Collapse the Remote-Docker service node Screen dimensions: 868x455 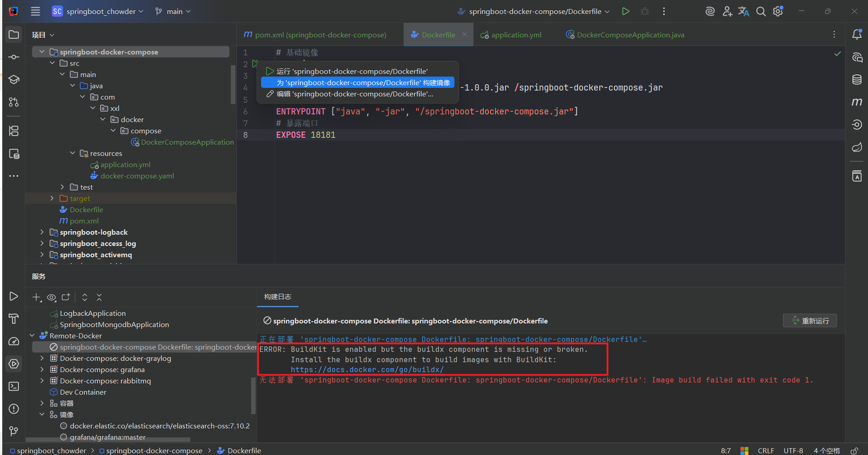(32, 336)
